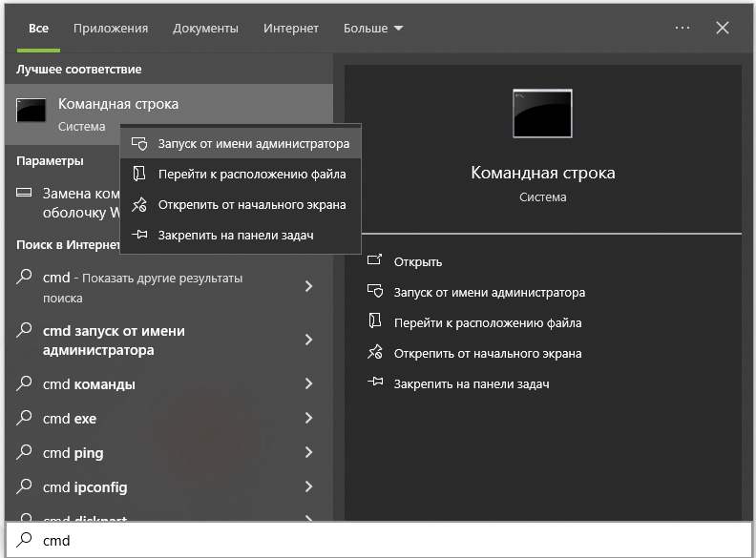Select the Документы tab

point(205,29)
